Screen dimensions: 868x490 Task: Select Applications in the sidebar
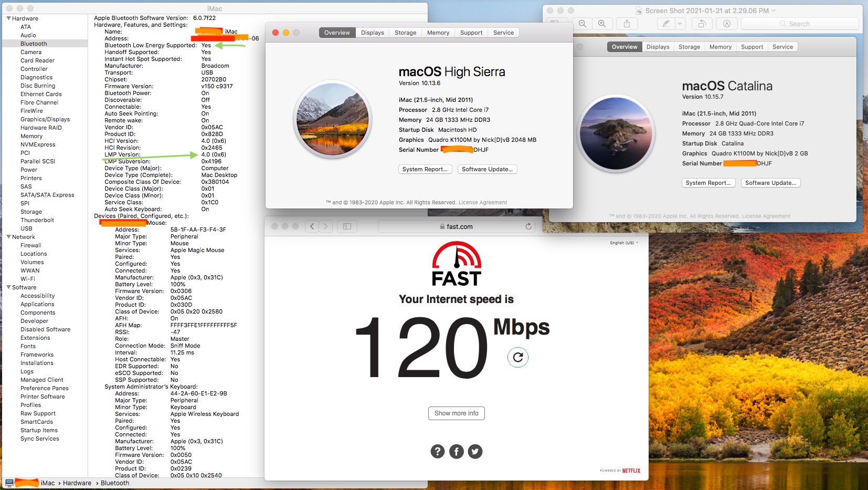click(x=37, y=304)
